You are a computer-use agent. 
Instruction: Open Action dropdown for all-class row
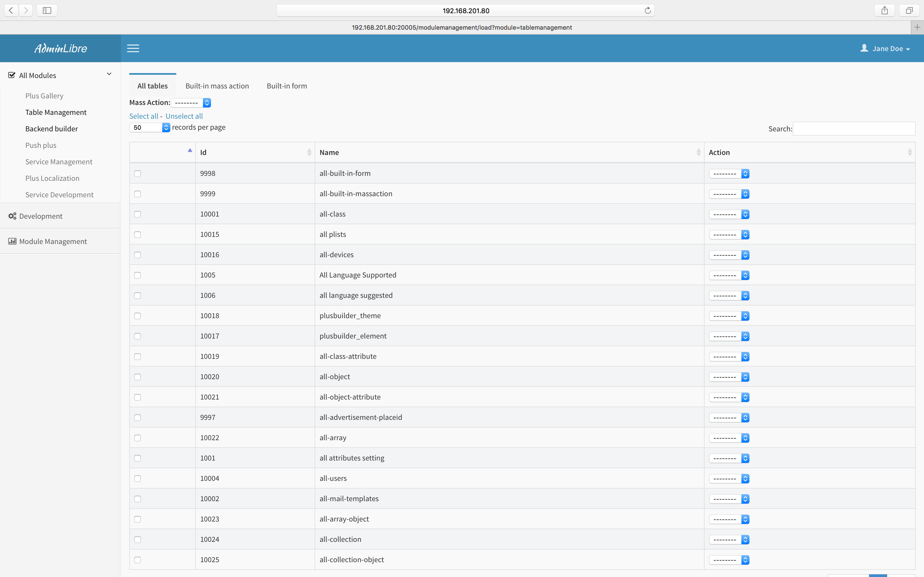coord(729,215)
